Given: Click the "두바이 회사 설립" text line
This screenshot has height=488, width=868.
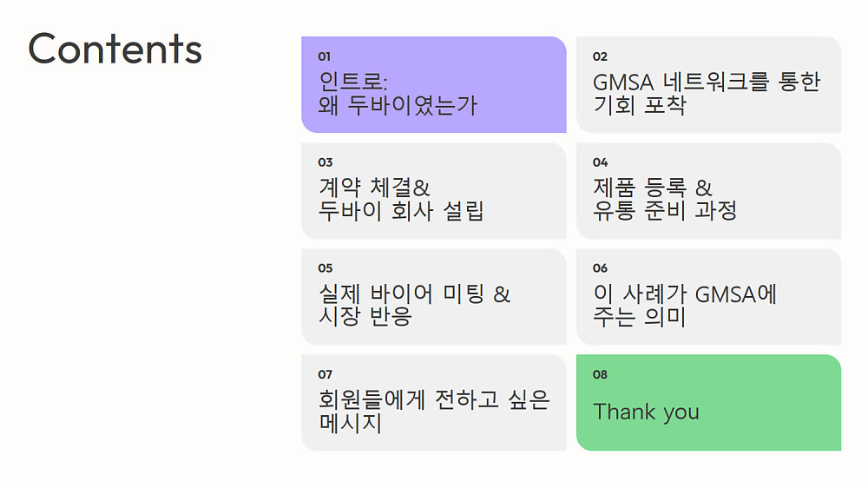Looking at the screenshot, I should [401, 211].
